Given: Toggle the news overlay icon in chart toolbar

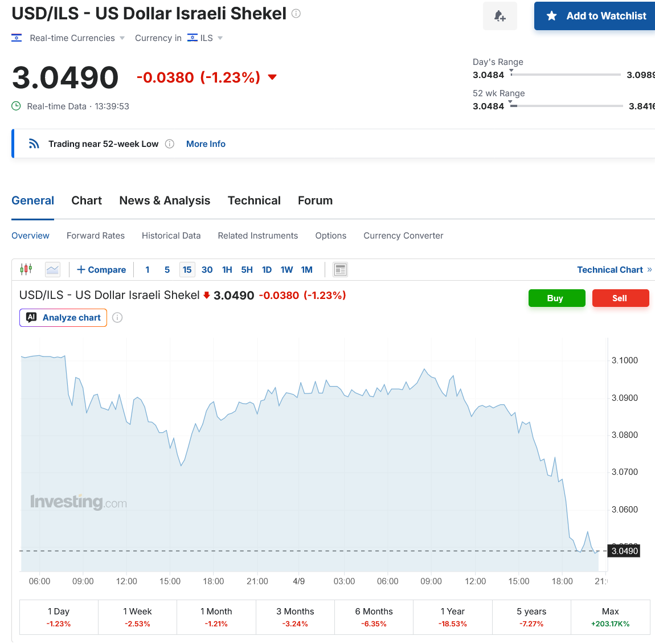Looking at the screenshot, I should (x=340, y=269).
